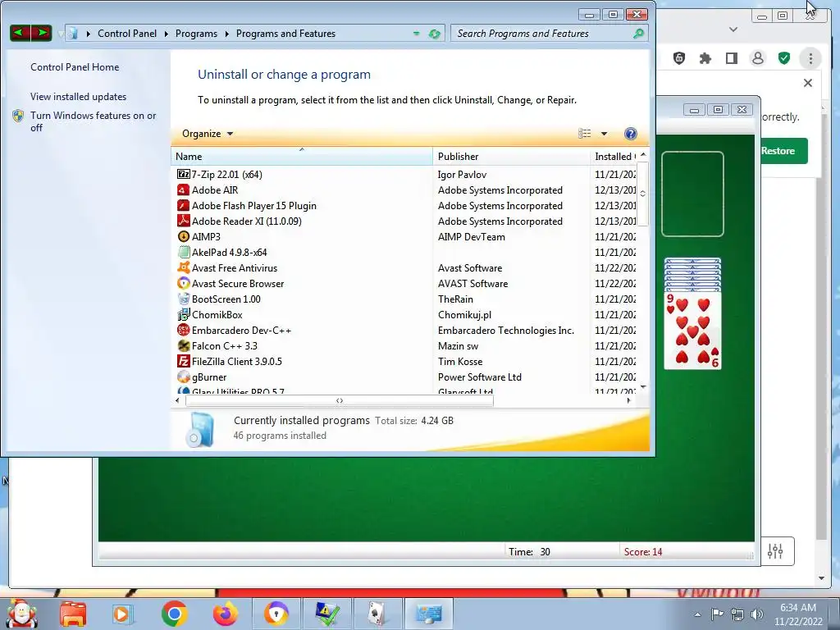Open View installed updates link
The height and width of the screenshot is (630, 840).
(x=78, y=97)
